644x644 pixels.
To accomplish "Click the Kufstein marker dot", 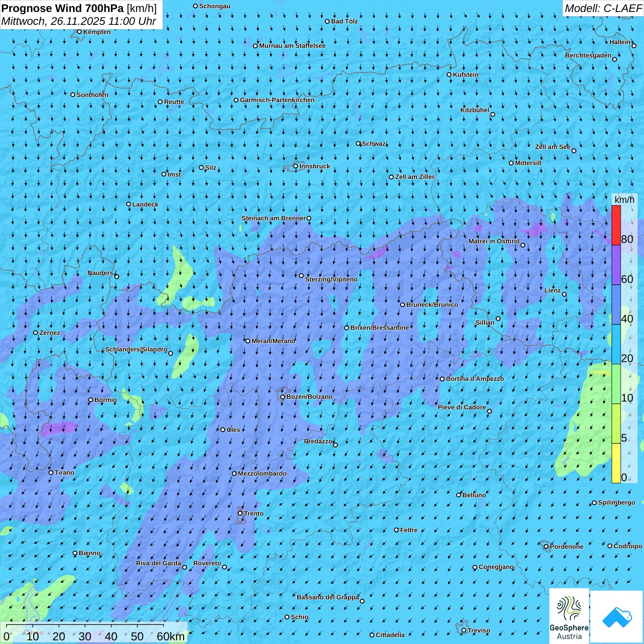I will [449, 75].
